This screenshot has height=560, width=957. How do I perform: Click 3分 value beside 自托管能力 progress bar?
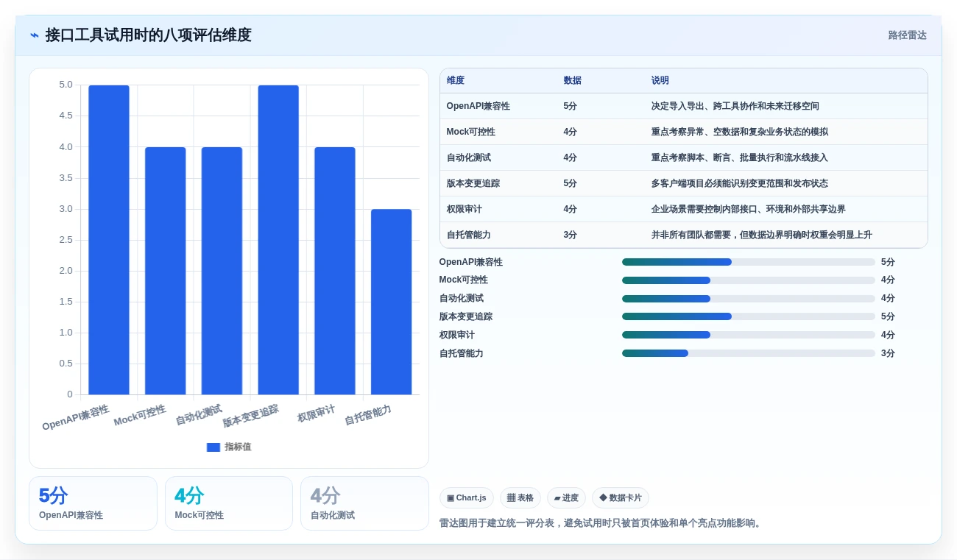coord(888,353)
